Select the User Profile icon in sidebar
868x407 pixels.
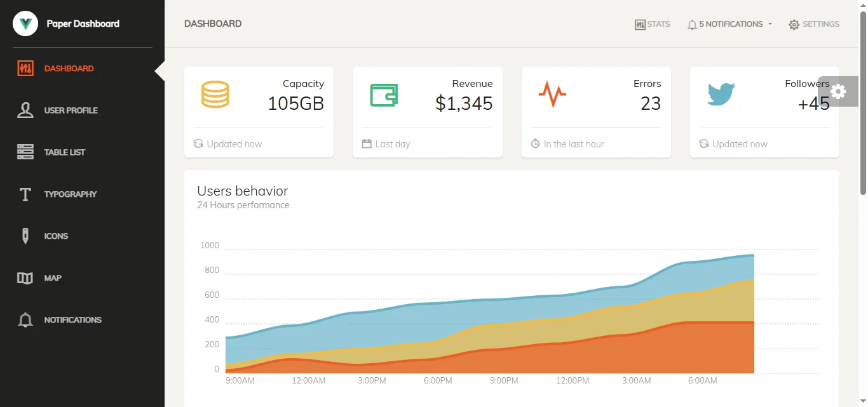[25, 110]
